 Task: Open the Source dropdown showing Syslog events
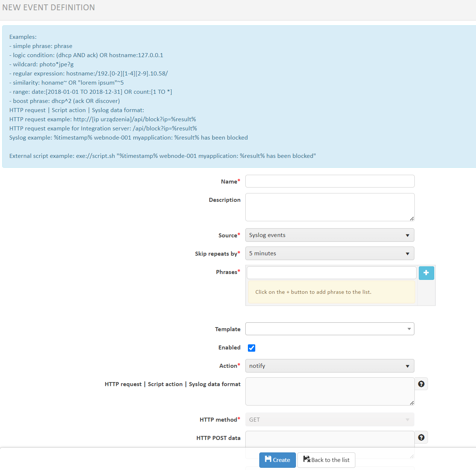(330, 235)
